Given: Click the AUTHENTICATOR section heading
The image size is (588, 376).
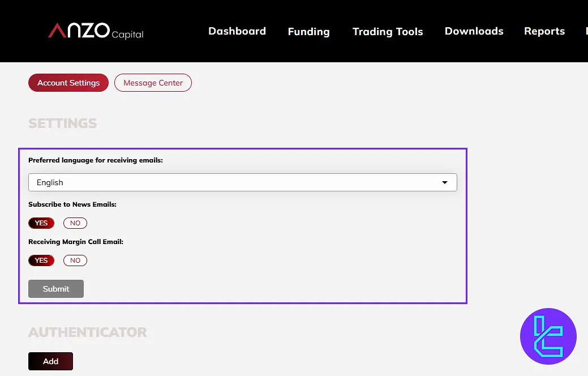Looking at the screenshot, I should point(88,332).
